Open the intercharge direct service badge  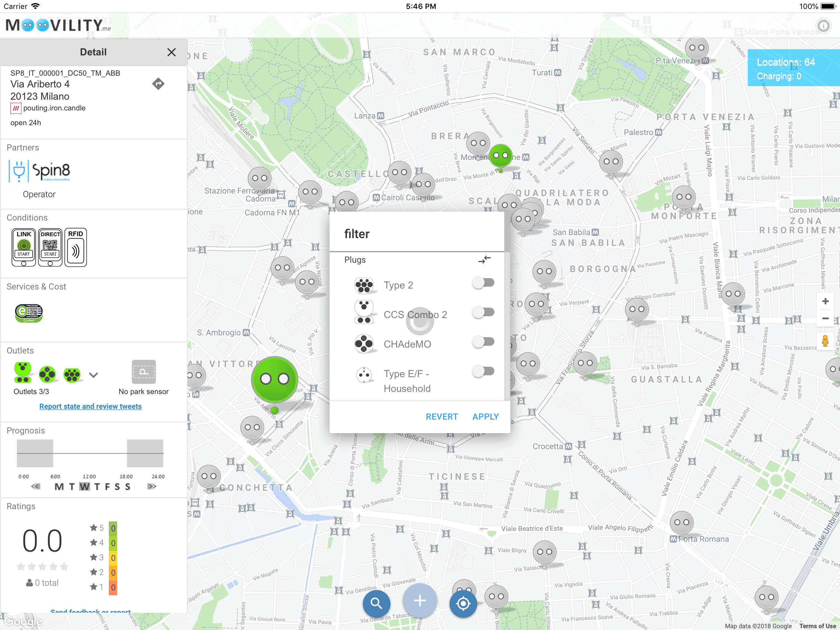tap(29, 313)
